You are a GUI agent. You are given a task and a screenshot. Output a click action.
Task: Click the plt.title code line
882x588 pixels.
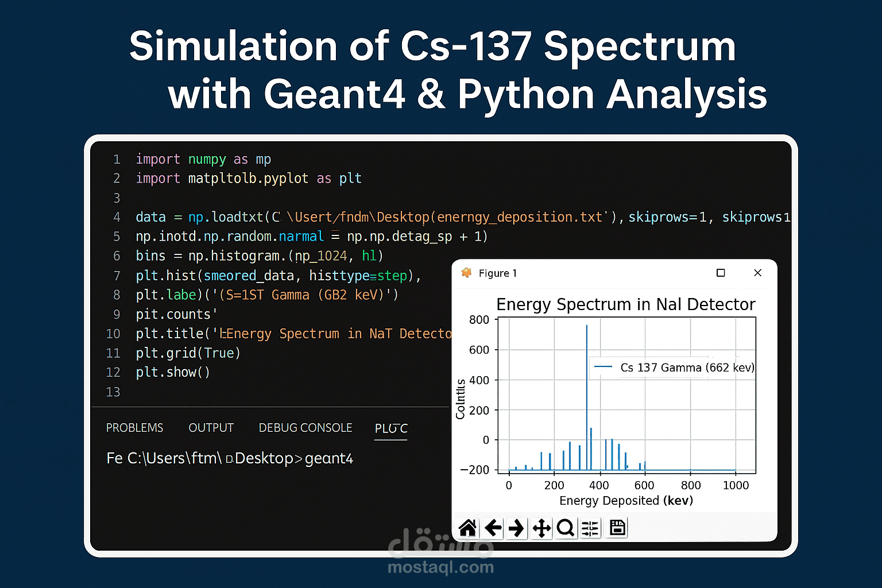(293, 334)
